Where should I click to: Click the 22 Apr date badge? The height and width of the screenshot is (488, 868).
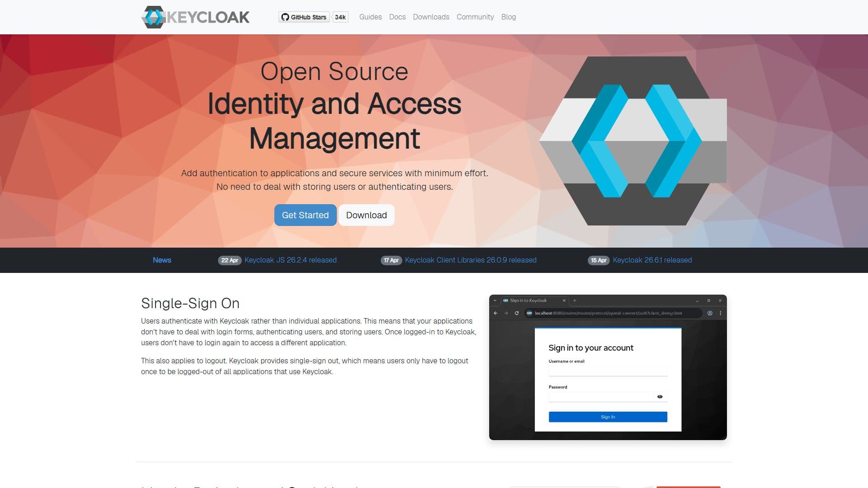point(230,260)
